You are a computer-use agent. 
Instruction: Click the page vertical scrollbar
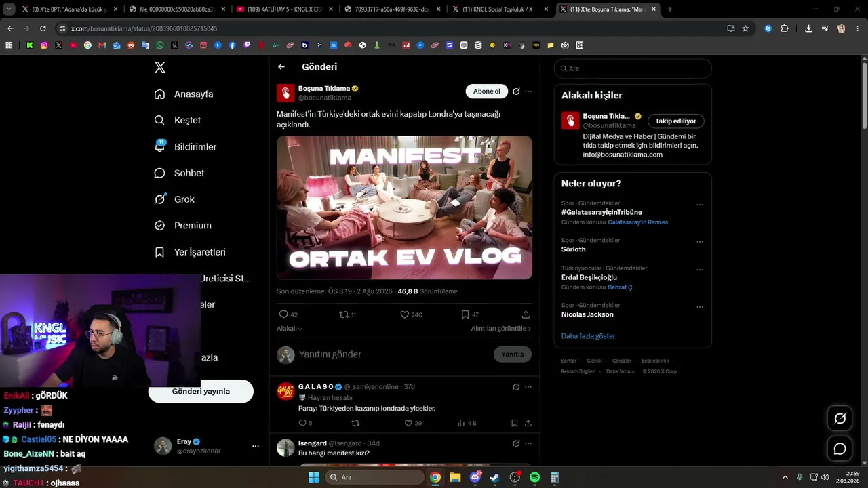click(x=865, y=95)
